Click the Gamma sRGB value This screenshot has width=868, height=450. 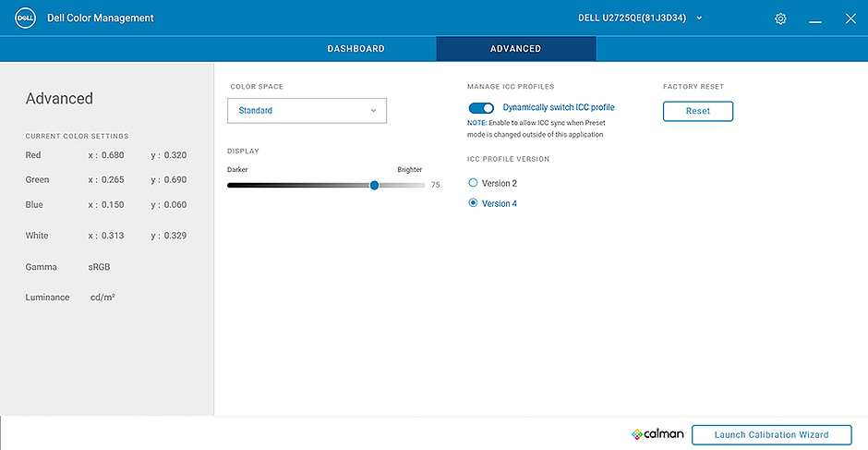pos(99,266)
